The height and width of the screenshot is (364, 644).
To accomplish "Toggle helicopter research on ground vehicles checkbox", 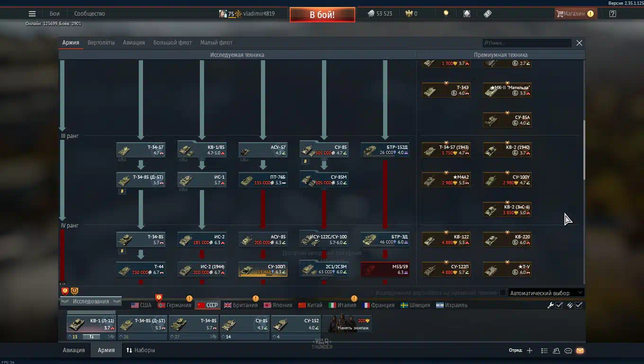I will pos(503,293).
